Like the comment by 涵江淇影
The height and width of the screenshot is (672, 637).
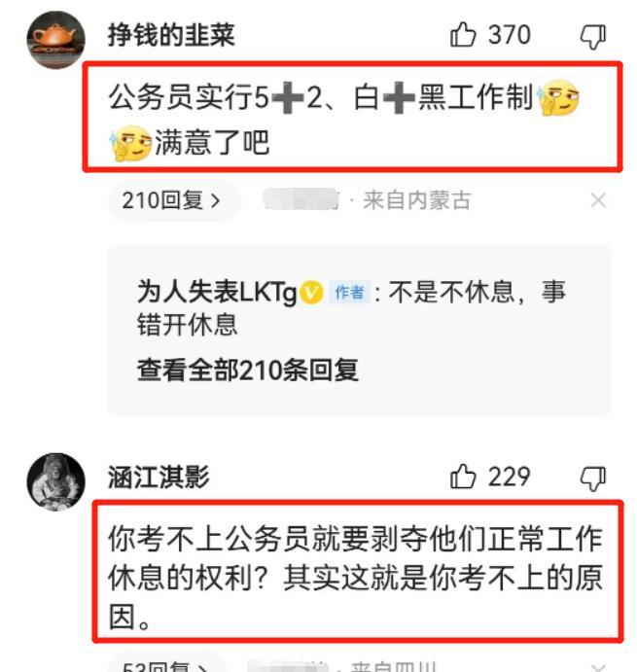pyautogui.click(x=463, y=477)
